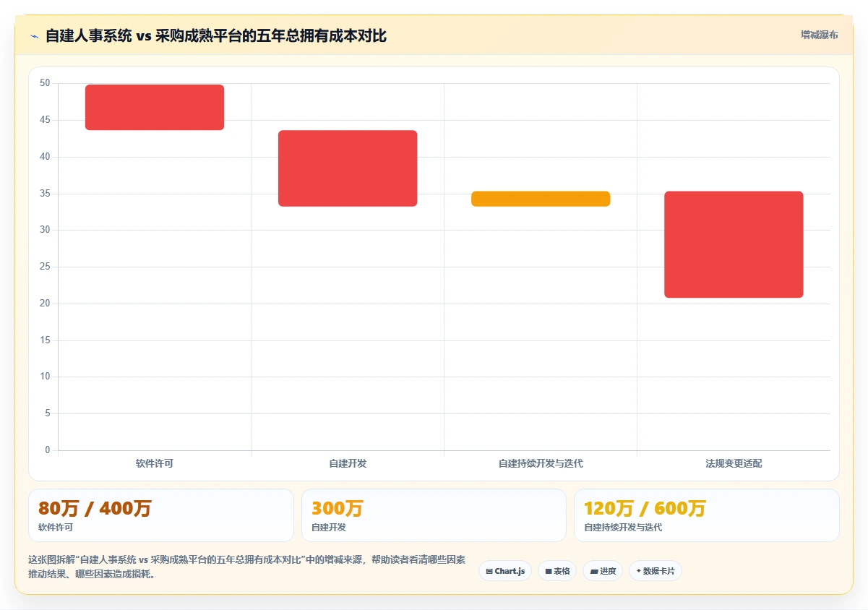
Task: Click the 自建开发 x-axis label
Action: pos(348,463)
